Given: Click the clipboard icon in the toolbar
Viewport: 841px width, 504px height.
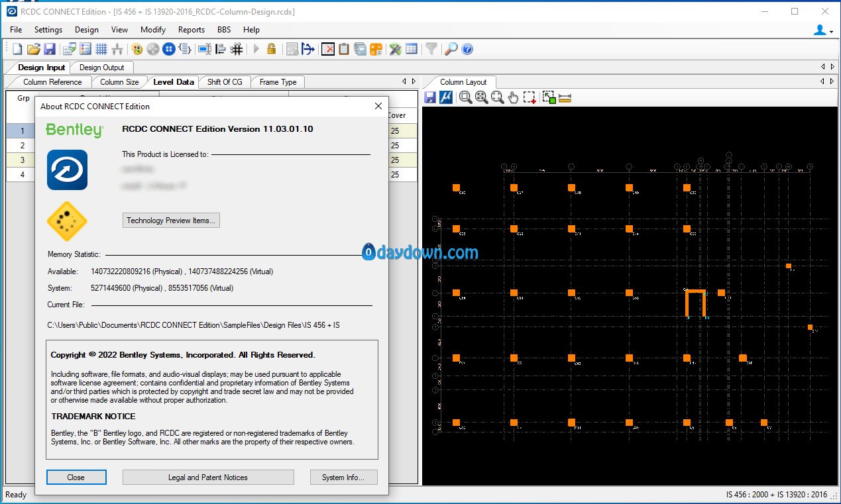Looking at the screenshot, I should click(x=344, y=49).
